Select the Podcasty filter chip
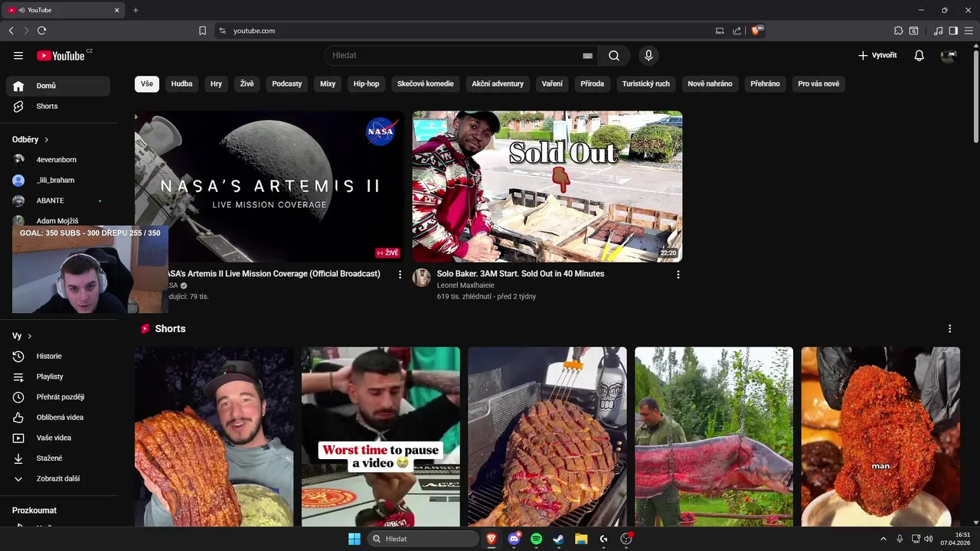Viewport: 980px width, 551px height. [287, 84]
